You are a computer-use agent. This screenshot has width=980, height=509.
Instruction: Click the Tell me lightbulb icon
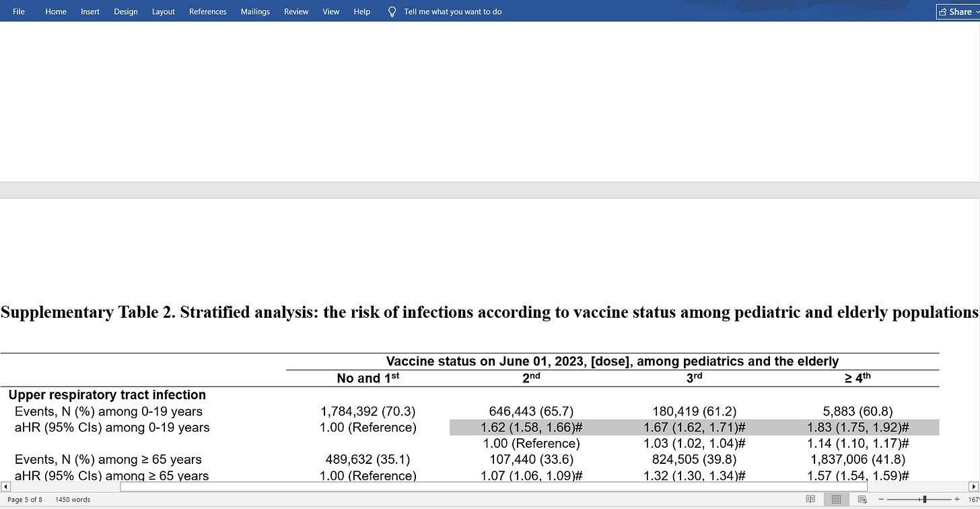click(x=392, y=11)
